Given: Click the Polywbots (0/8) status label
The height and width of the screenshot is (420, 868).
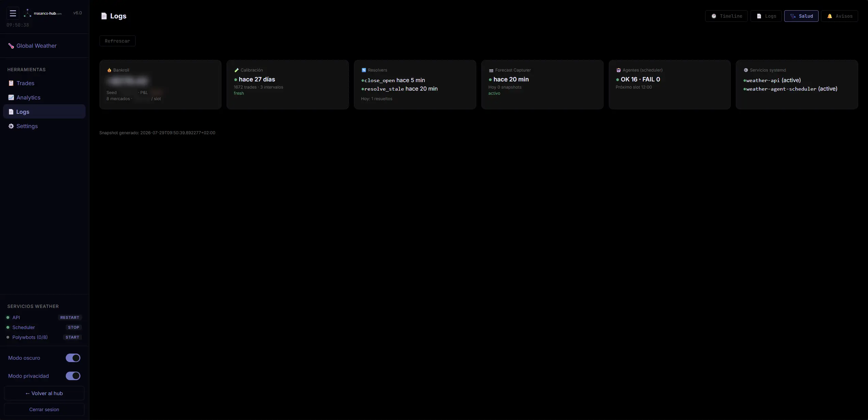Looking at the screenshot, I should tap(30, 337).
